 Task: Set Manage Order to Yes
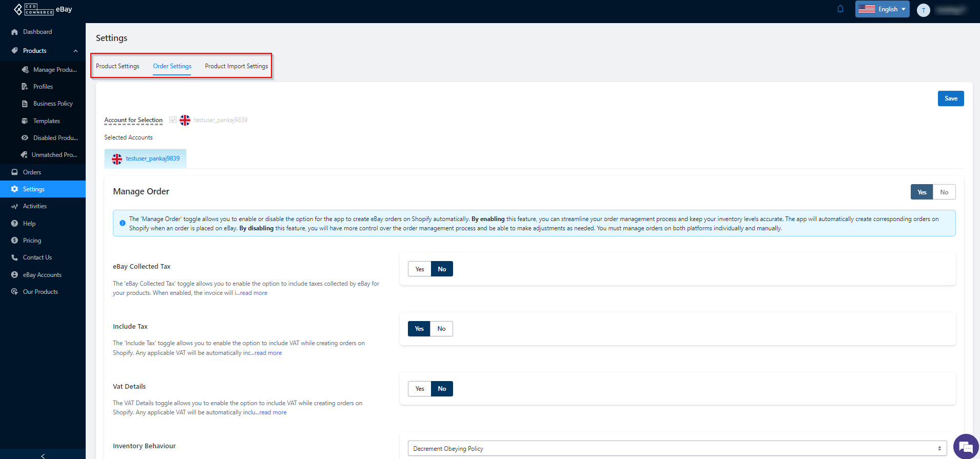pyautogui.click(x=922, y=192)
